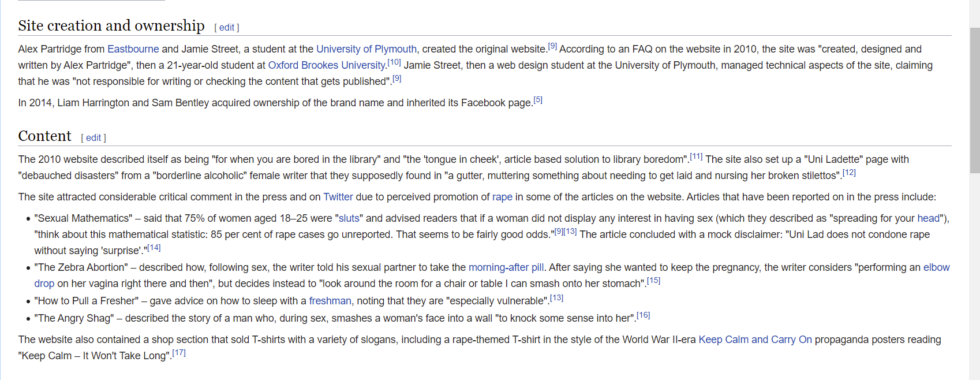Go to the Twitter article link
980x380 pixels.
[338, 197]
